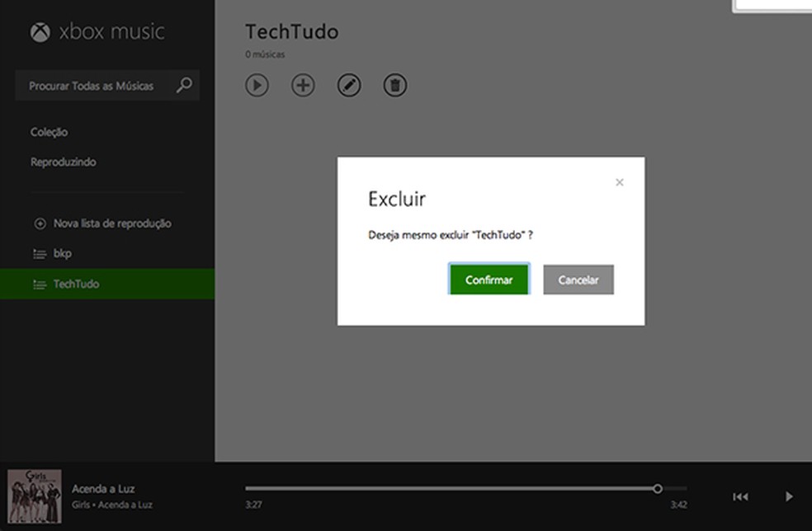Screen dimensions: 812x531
Task: Click the 0 músicas count label
Action: pos(265,54)
